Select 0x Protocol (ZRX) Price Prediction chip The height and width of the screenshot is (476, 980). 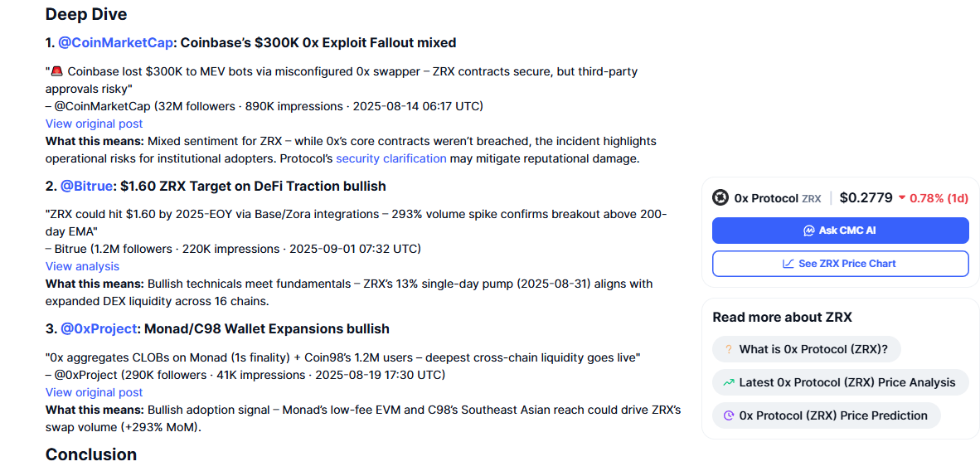pyautogui.click(x=827, y=415)
